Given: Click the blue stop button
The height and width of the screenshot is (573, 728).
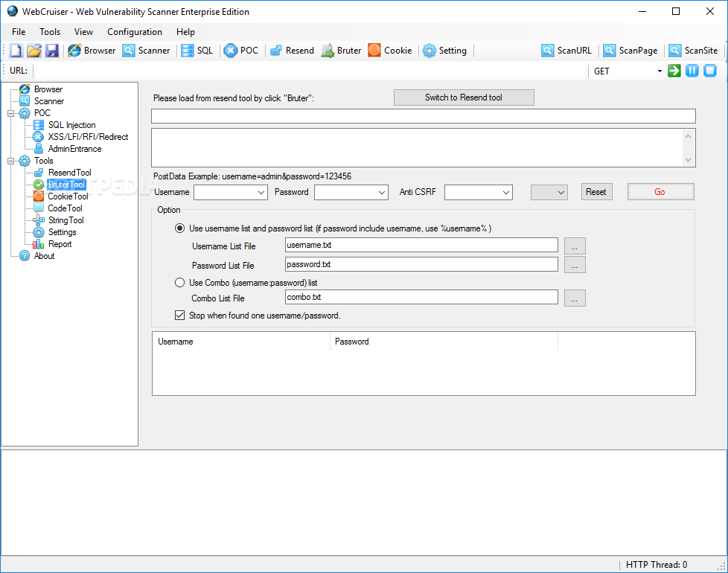Looking at the screenshot, I should tap(710, 71).
